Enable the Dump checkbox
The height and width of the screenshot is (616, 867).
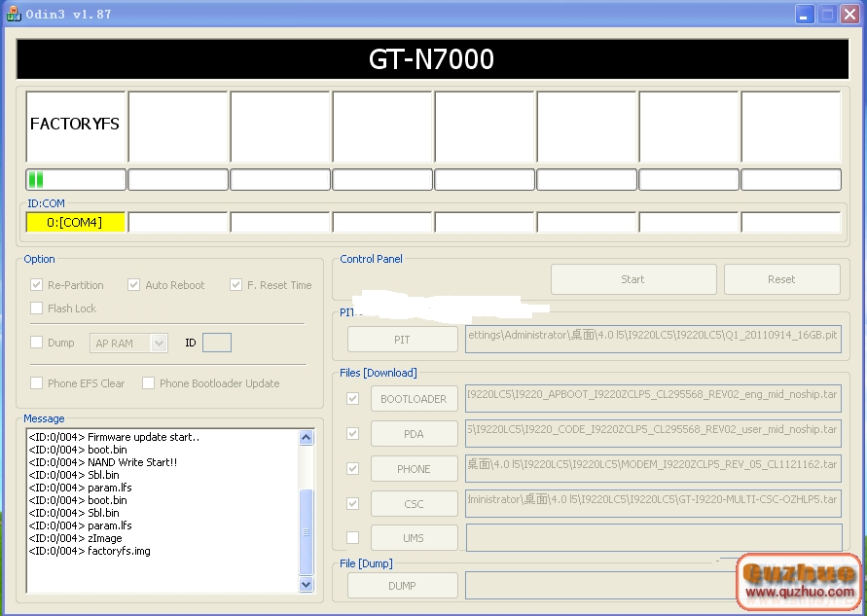point(37,343)
